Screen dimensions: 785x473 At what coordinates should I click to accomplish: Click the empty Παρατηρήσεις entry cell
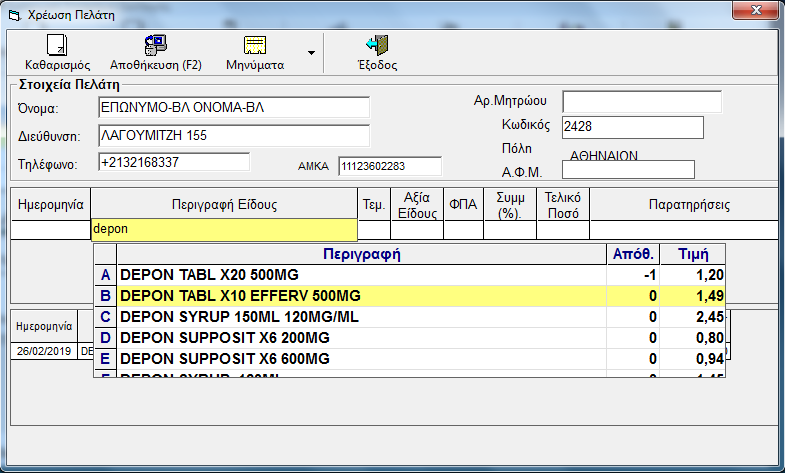click(x=684, y=230)
